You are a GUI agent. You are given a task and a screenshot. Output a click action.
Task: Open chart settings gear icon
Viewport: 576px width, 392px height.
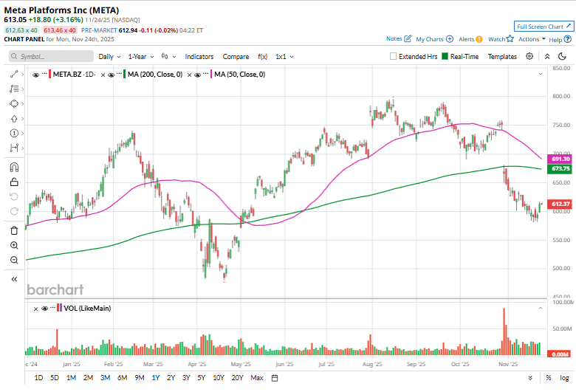(x=529, y=56)
